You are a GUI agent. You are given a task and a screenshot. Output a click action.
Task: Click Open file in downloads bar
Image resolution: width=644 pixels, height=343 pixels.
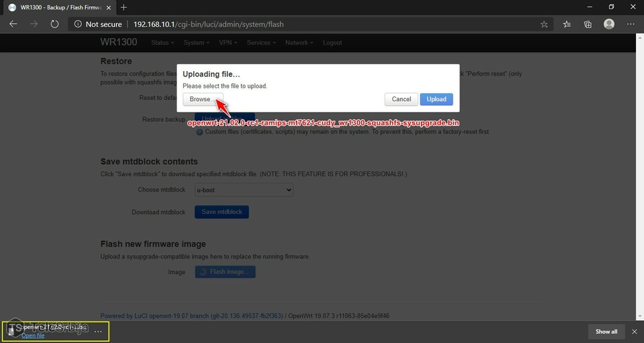(33, 335)
